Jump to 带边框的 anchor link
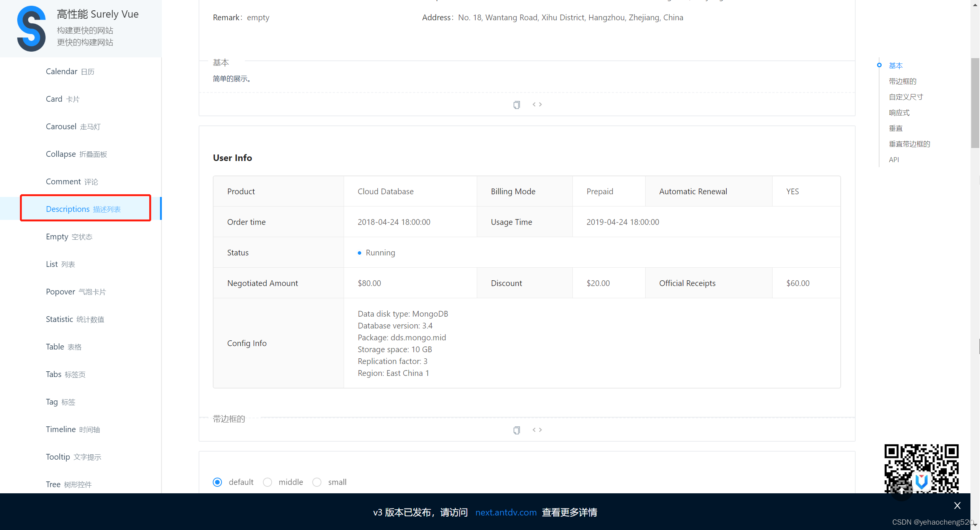 tap(902, 81)
